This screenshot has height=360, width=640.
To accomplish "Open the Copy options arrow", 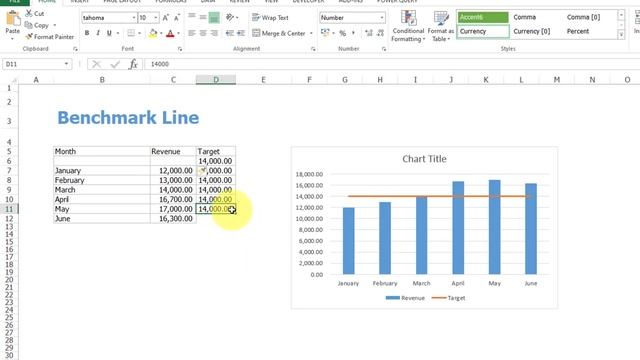I will (55, 25).
